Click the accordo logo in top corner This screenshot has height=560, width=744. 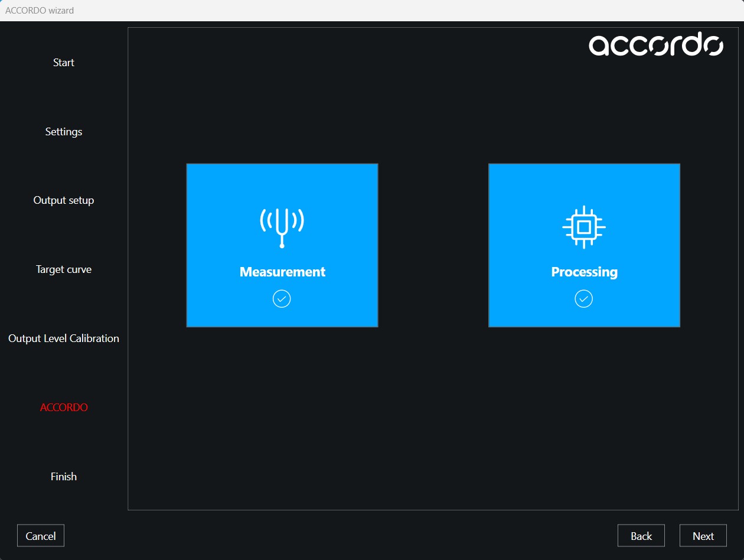[x=655, y=45]
